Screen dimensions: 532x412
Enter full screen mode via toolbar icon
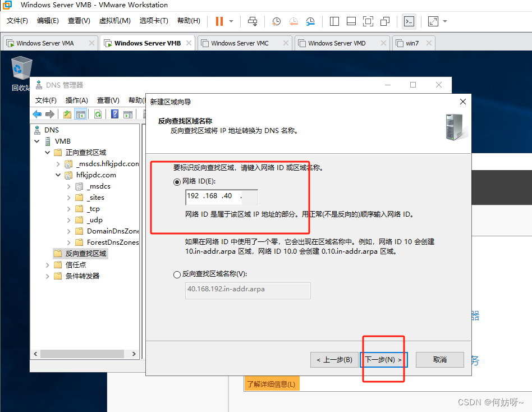368,21
